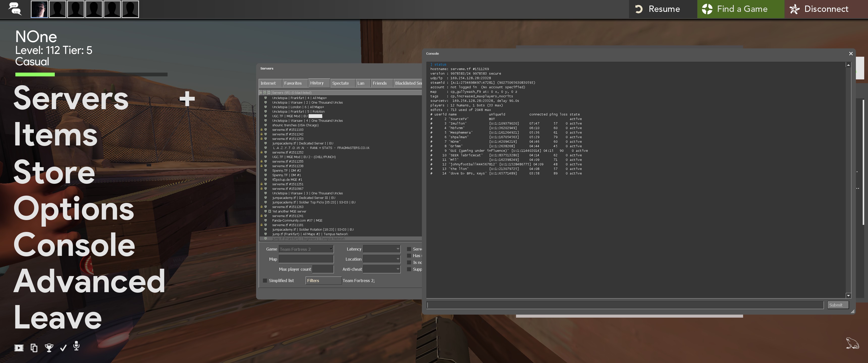Toggle the Supp filter checkbox
Viewport: 868px width, 363px height.
[409, 269]
